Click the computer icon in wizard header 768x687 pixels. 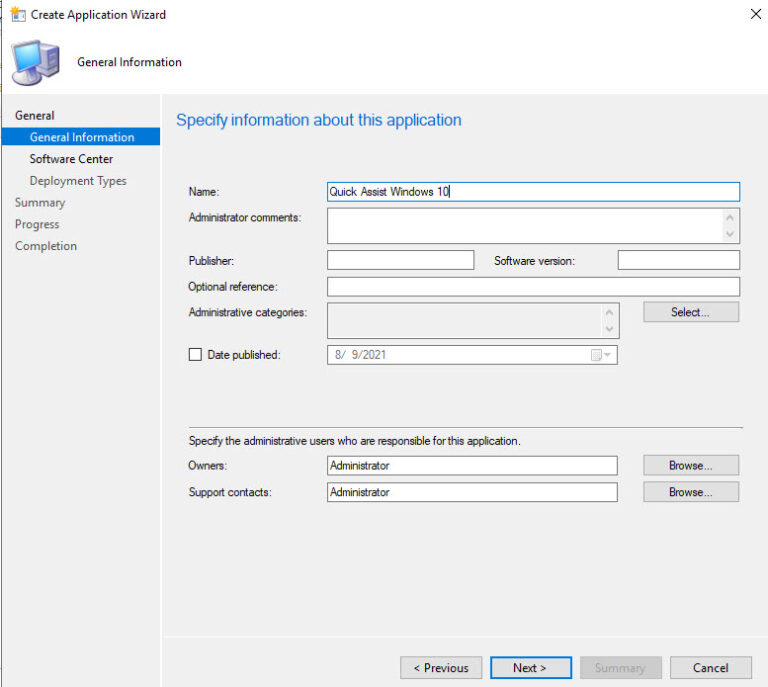coord(36,63)
